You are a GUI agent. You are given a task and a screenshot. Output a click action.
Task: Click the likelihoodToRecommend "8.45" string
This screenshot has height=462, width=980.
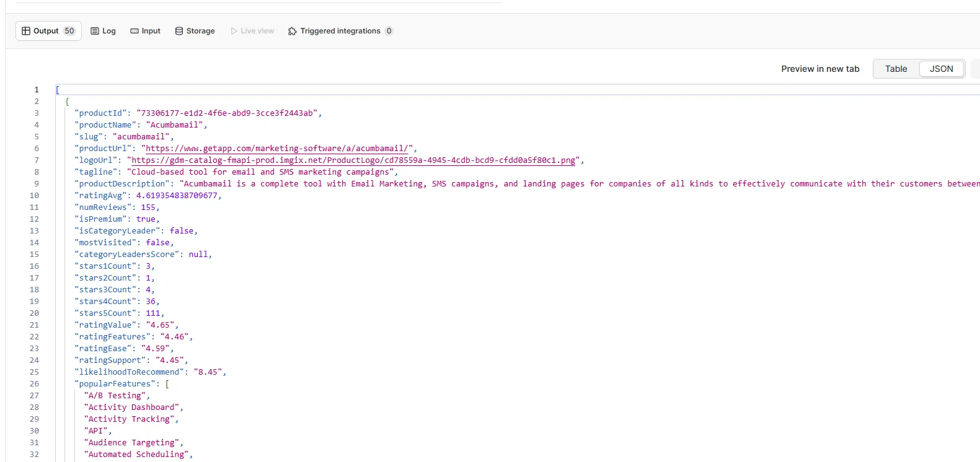pyautogui.click(x=208, y=372)
